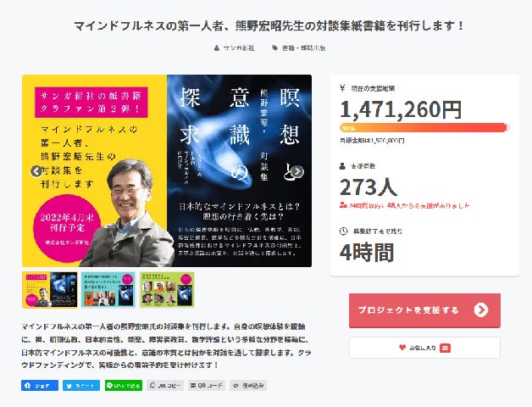
Task: Click the funding progress bar
Action: pyautogui.click(x=424, y=128)
